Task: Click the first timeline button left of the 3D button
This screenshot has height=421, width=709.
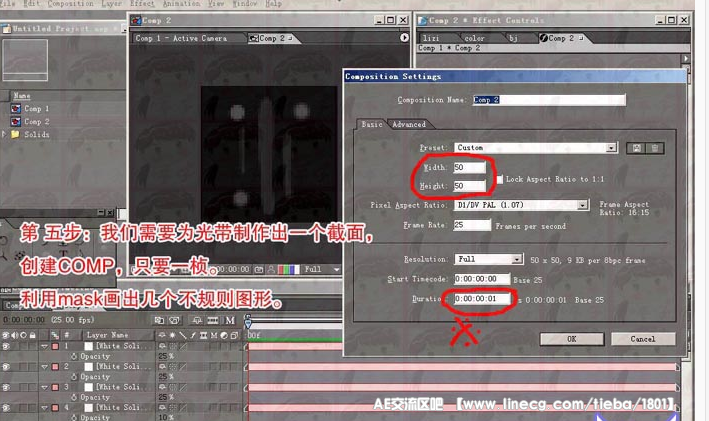Action: (x=159, y=320)
